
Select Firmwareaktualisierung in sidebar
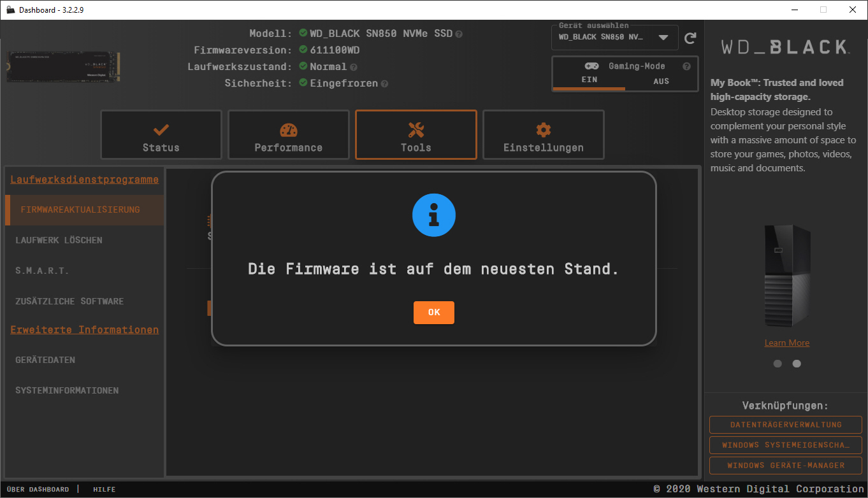click(x=85, y=210)
